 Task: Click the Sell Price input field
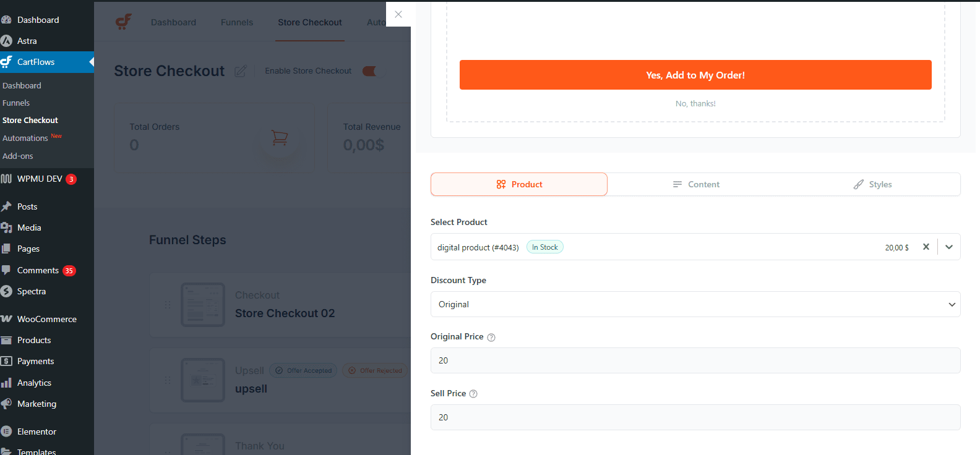[695, 417]
